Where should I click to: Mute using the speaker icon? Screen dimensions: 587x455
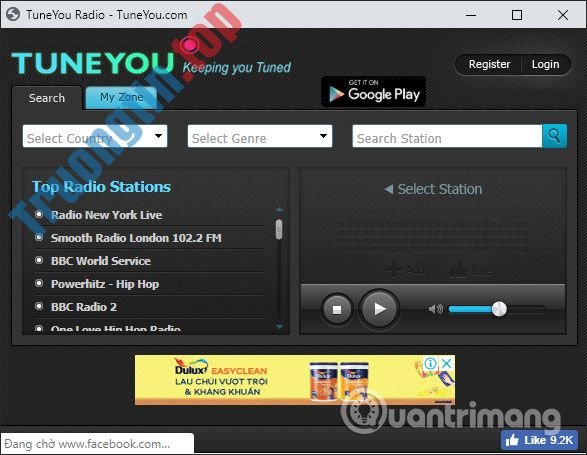point(435,309)
